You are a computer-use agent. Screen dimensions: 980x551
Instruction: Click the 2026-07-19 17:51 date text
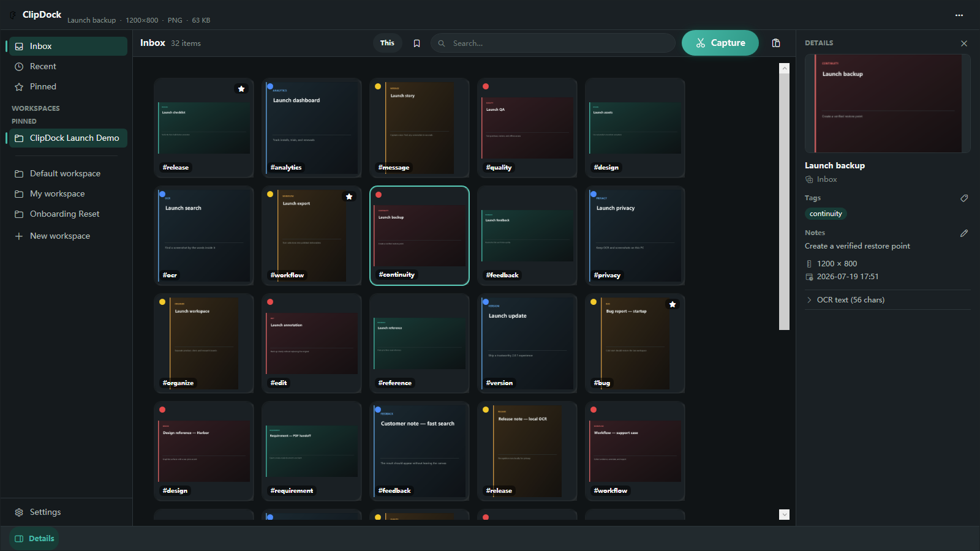coord(848,277)
